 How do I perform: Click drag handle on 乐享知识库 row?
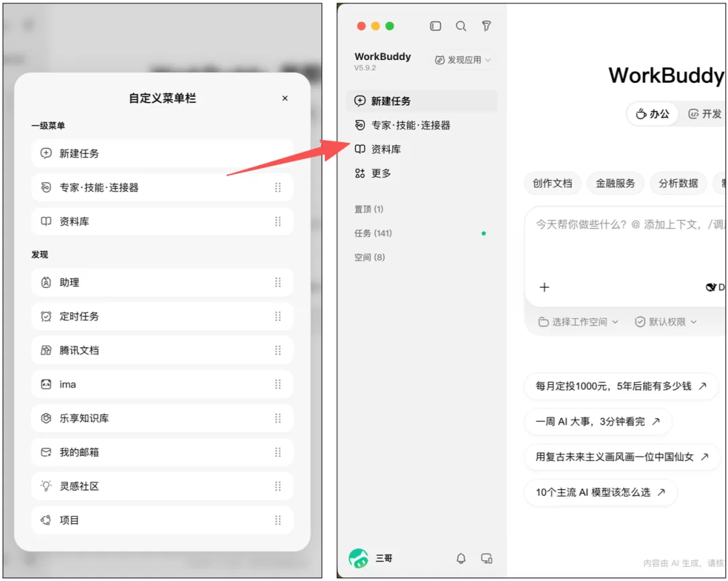(278, 418)
